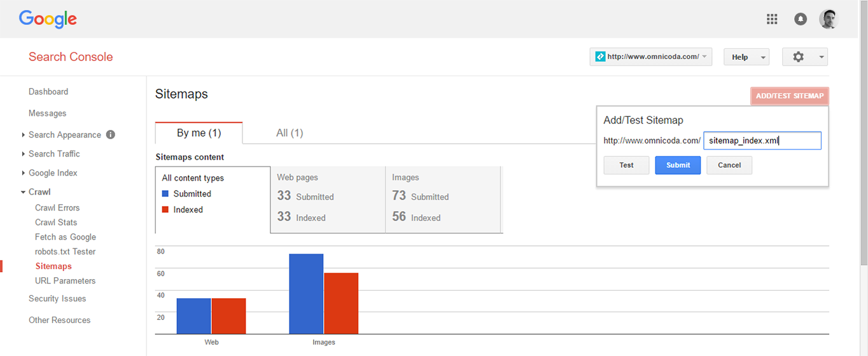The image size is (868, 356).
Task: Open Security Issues
Action: pyautogui.click(x=57, y=299)
